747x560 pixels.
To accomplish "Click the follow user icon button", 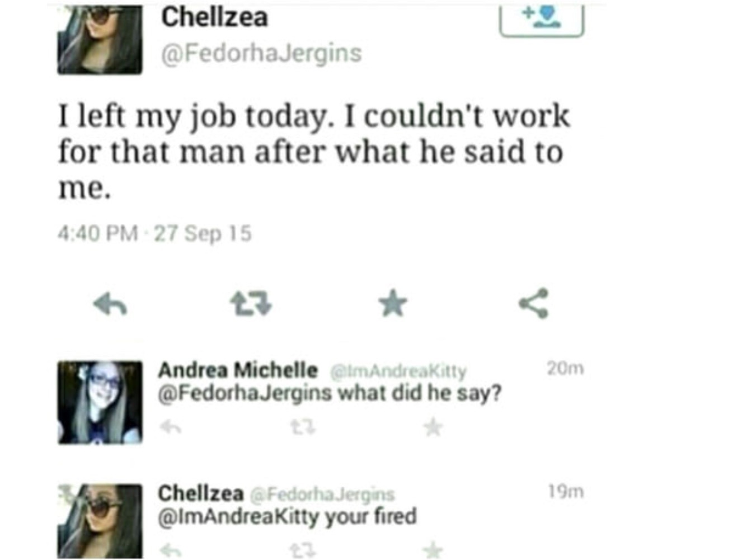I will click(x=541, y=20).
